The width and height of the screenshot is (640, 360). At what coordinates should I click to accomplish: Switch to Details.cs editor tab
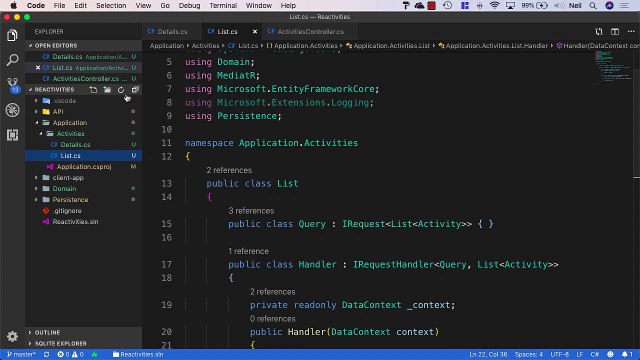tap(172, 31)
